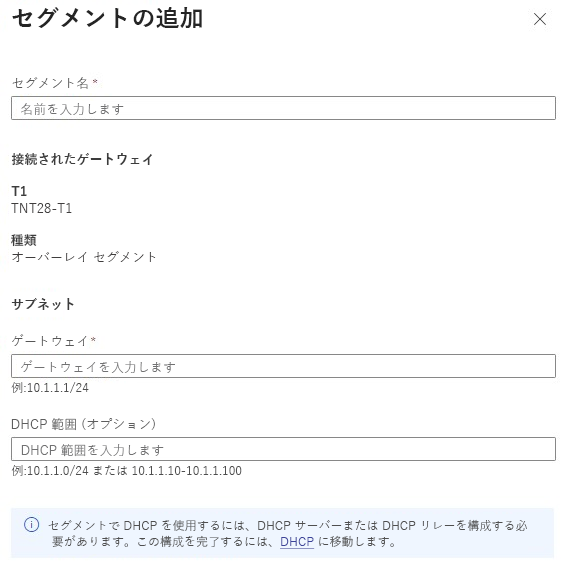This screenshot has width=564, height=568.
Task: Click the 種類 label
Action: pyautogui.click(x=24, y=240)
